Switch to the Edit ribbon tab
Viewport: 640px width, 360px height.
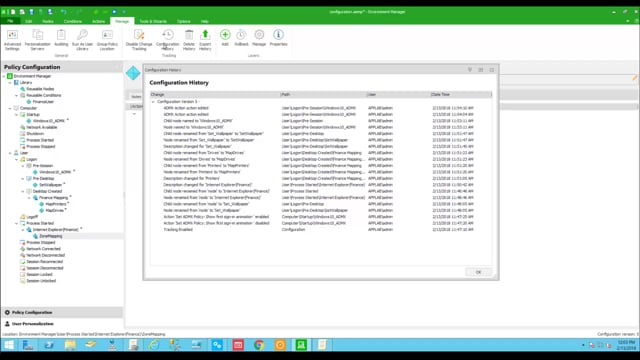tap(29, 21)
